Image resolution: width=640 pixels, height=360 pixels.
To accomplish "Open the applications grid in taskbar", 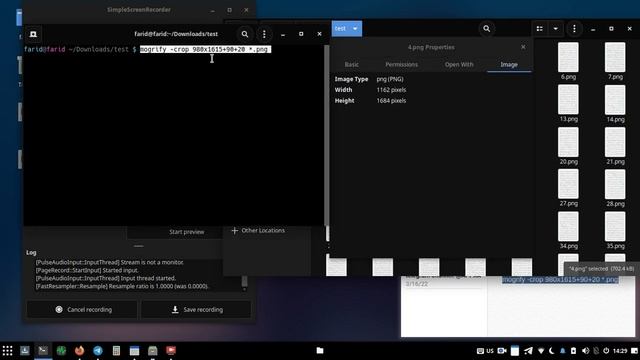I will 7,351.
